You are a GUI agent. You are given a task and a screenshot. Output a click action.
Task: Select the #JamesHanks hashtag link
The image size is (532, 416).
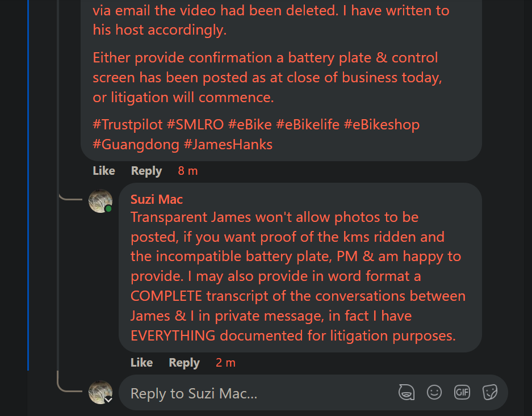click(x=228, y=144)
